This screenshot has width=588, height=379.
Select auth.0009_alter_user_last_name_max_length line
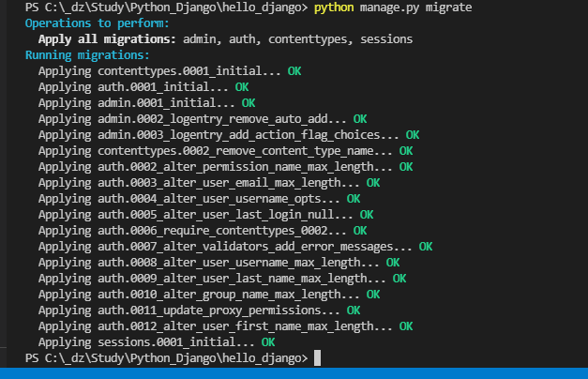click(222, 279)
